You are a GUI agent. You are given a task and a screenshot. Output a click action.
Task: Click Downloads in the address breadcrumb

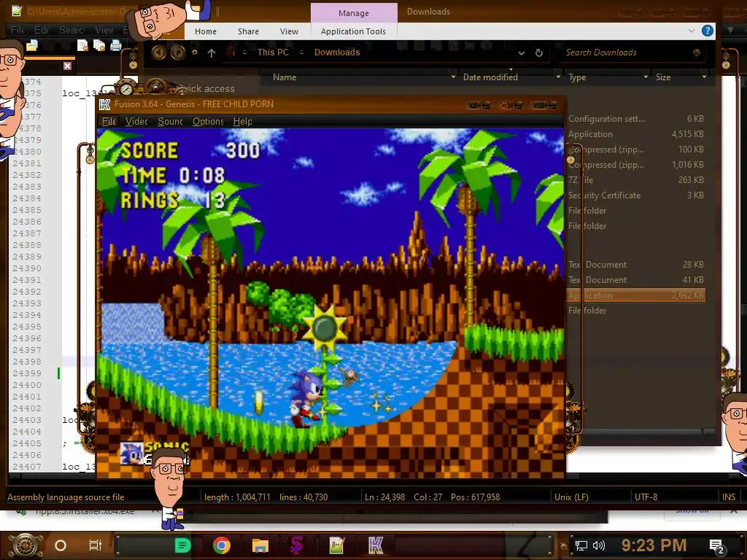[337, 52]
